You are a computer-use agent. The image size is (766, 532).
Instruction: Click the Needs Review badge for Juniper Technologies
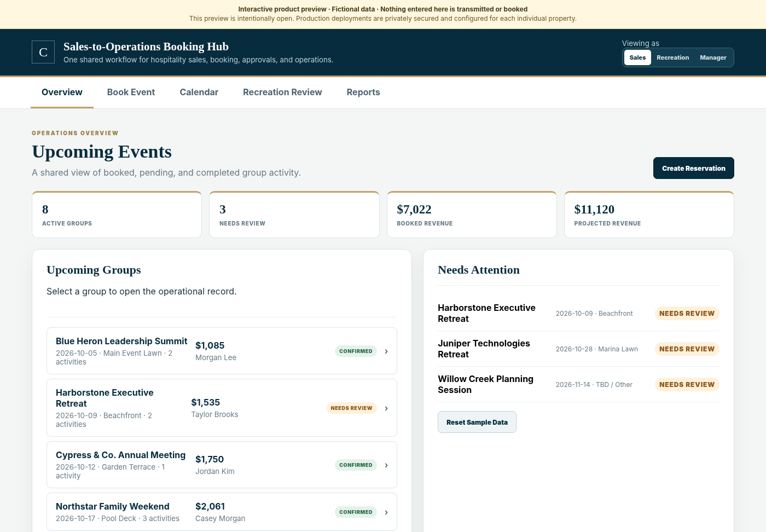tap(687, 349)
